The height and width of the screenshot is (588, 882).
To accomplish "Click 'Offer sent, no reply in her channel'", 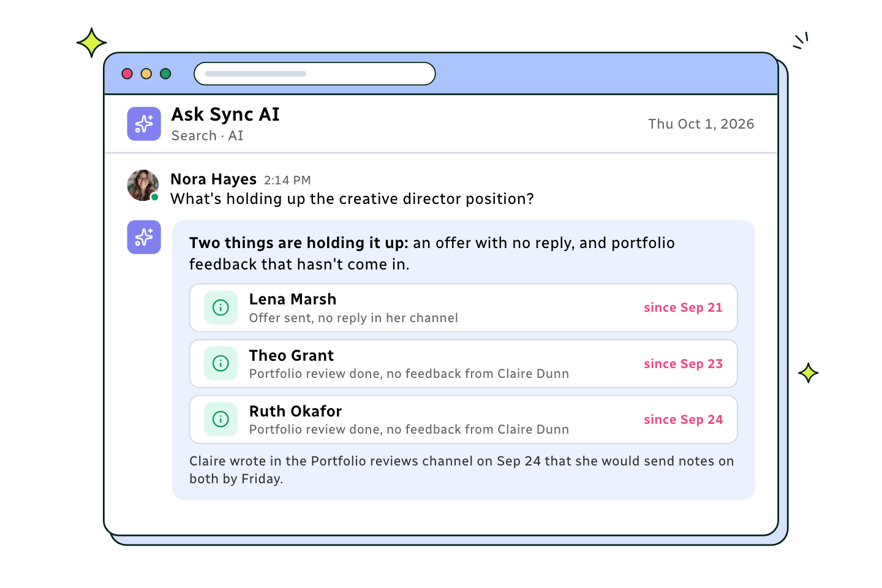I will (x=353, y=318).
